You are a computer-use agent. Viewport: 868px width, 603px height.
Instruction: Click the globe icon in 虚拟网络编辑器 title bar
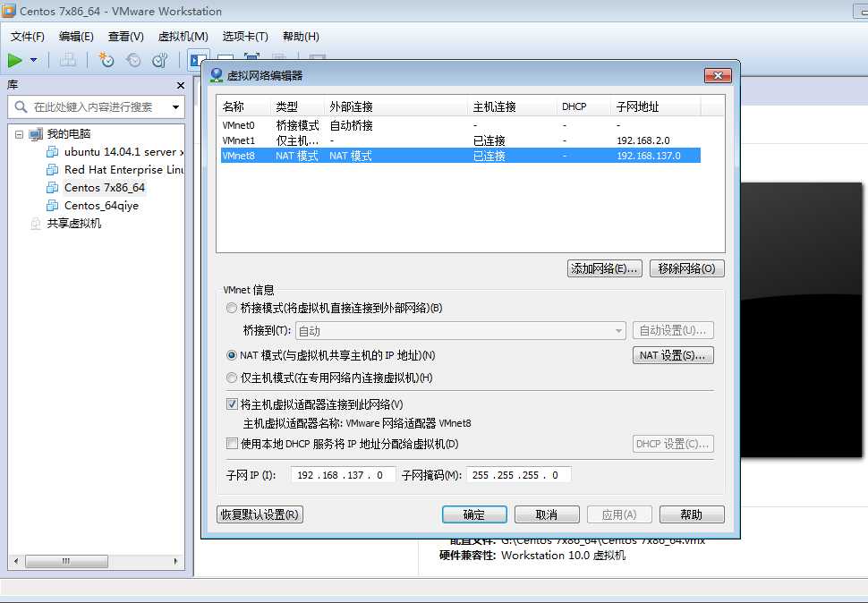tap(217, 75)
